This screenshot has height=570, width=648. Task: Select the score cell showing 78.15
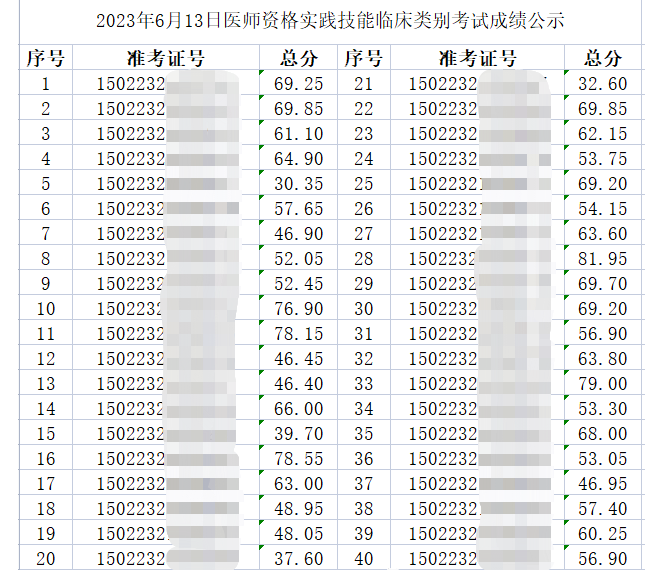point(298,334)
